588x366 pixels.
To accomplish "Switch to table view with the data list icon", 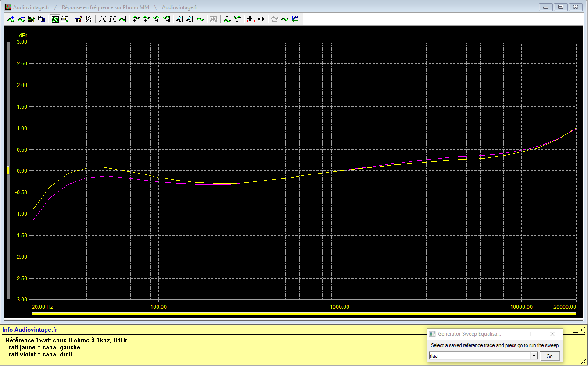I will pyautogui.click(x=65, y=19).
